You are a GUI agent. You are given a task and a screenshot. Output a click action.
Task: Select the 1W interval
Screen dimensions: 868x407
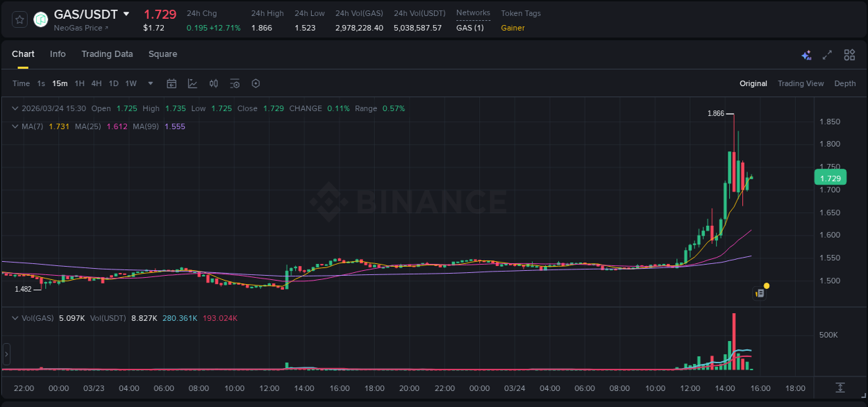tap(131, 83)
